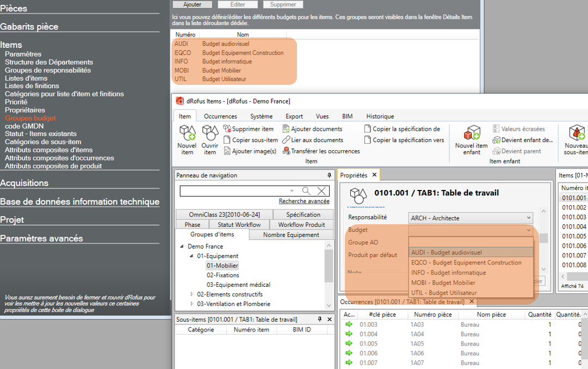Screen dimensions: 588x369
Task: Collapse the 01-Equipement tree node
Action: click(x=191, y=256)
